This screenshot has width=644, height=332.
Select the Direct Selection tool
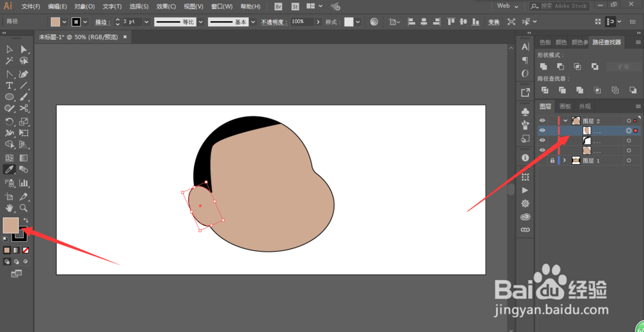tap(24, 50)
